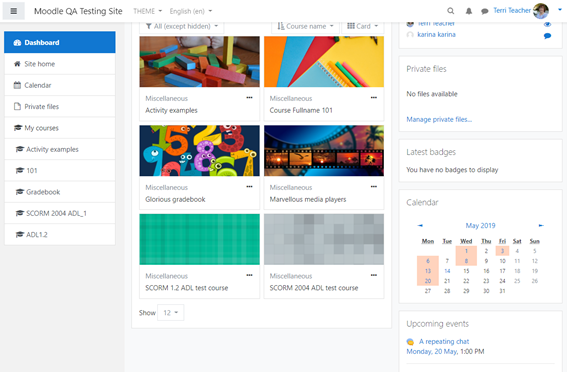Open the search magnifier icon

tap(451, 11)
